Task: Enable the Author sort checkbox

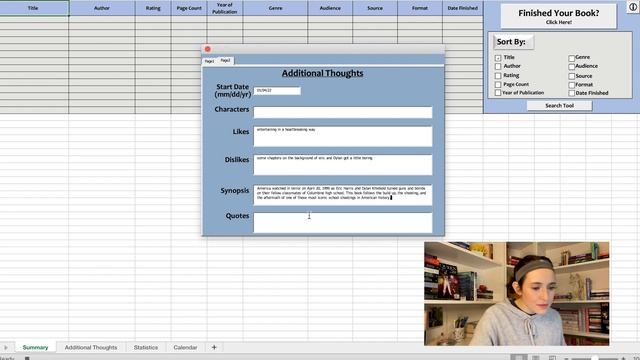Action: click(498, 66)
